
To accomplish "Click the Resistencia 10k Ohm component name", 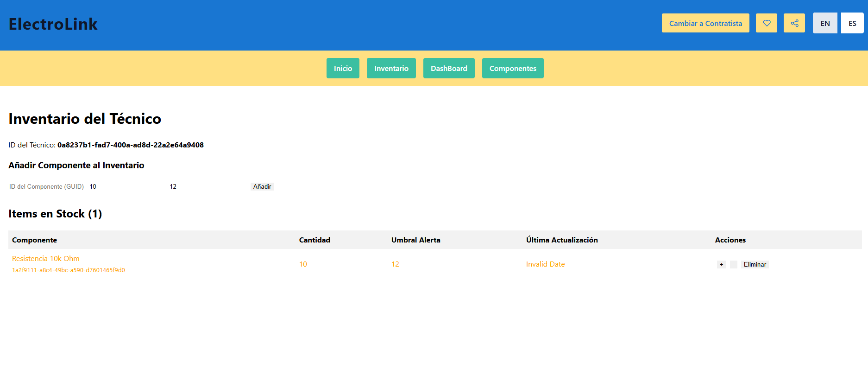I will 46,258.
